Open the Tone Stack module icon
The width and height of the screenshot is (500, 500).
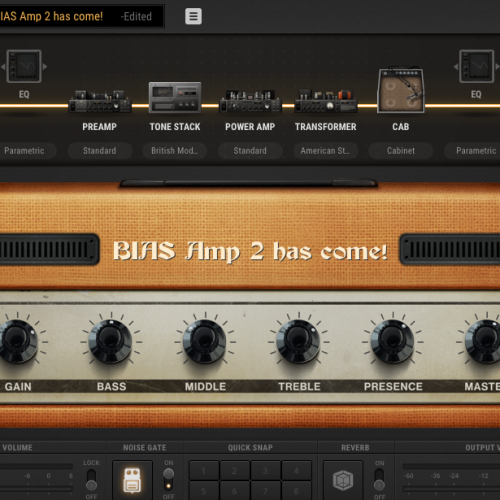click(175, 97)
